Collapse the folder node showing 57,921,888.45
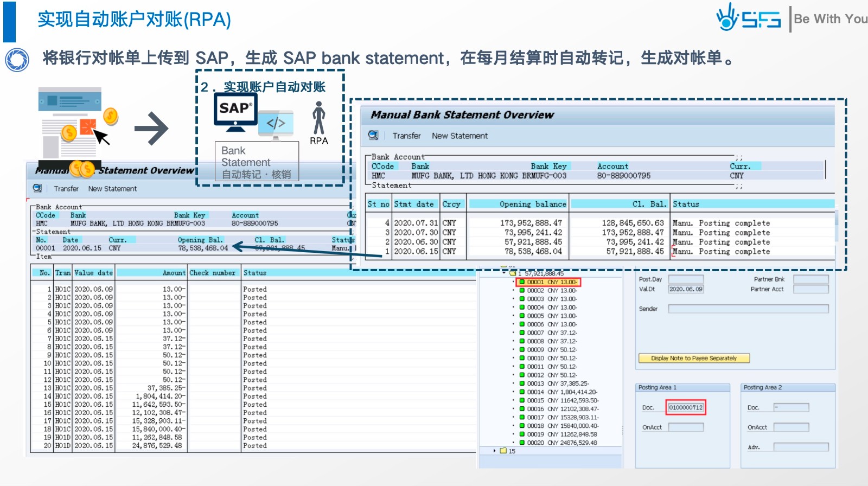868x486 pixels. (504, 273)
